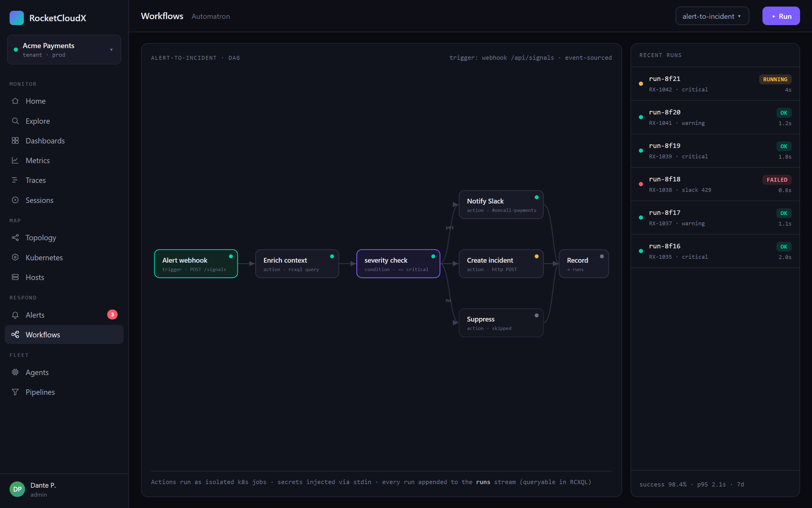Click the red Alerts count badge

click(113, 314)
